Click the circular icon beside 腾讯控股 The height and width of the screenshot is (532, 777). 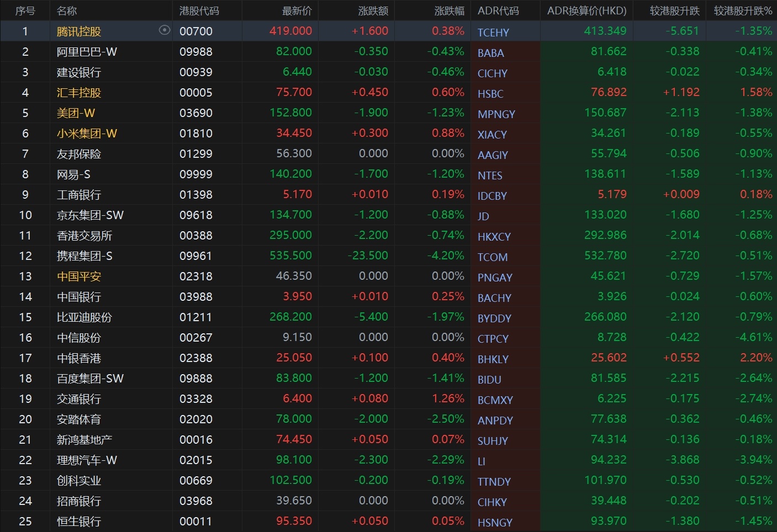coord(165,30)
